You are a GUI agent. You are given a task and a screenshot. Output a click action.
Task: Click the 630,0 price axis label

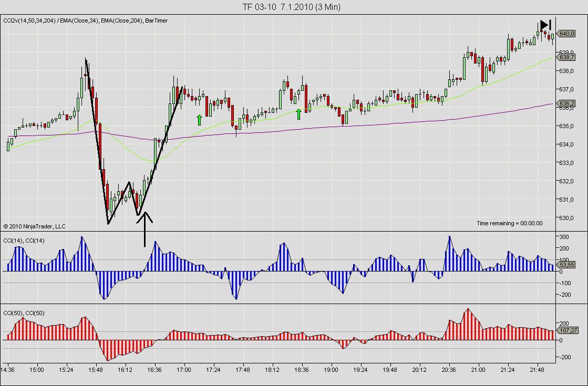click(566, 218)
